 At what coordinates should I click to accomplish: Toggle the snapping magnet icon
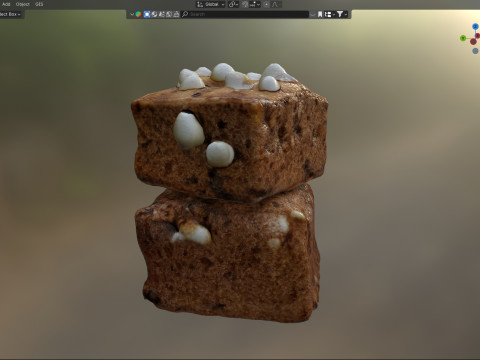(x=245, y=4)
